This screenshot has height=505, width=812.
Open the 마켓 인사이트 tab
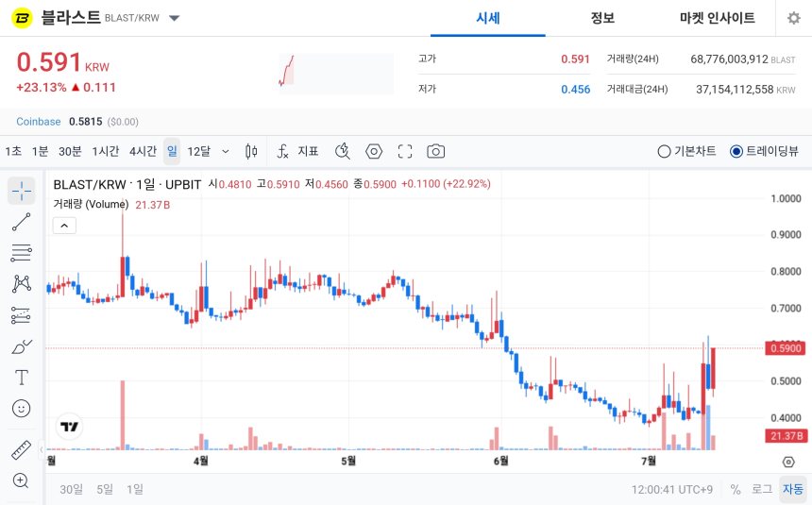(x=718, y=18)
